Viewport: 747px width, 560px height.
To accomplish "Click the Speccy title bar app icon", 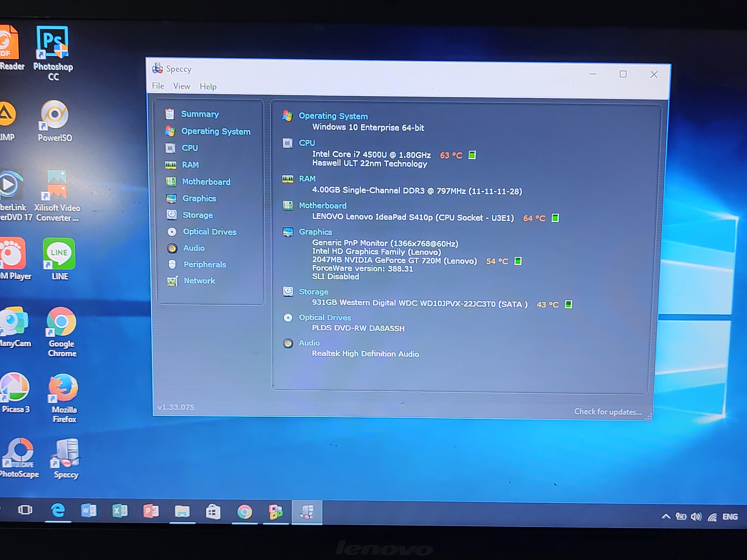I will (x=157, y=69).
